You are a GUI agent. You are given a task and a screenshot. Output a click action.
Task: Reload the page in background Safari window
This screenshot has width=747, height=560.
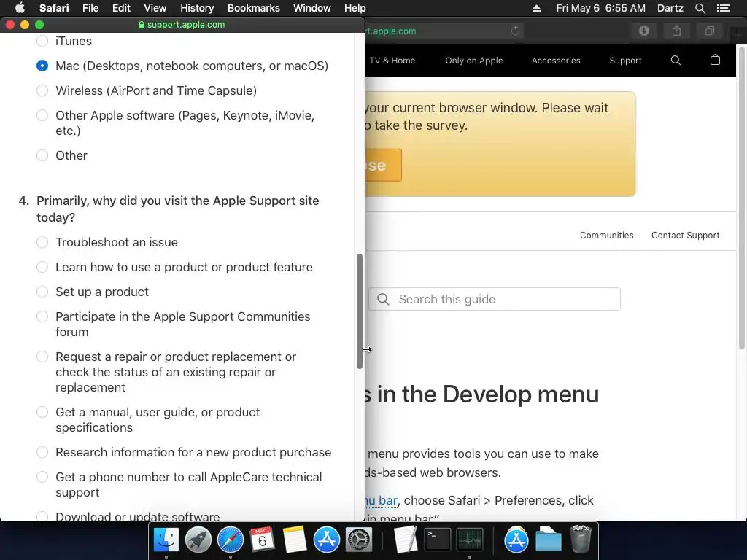516,31
